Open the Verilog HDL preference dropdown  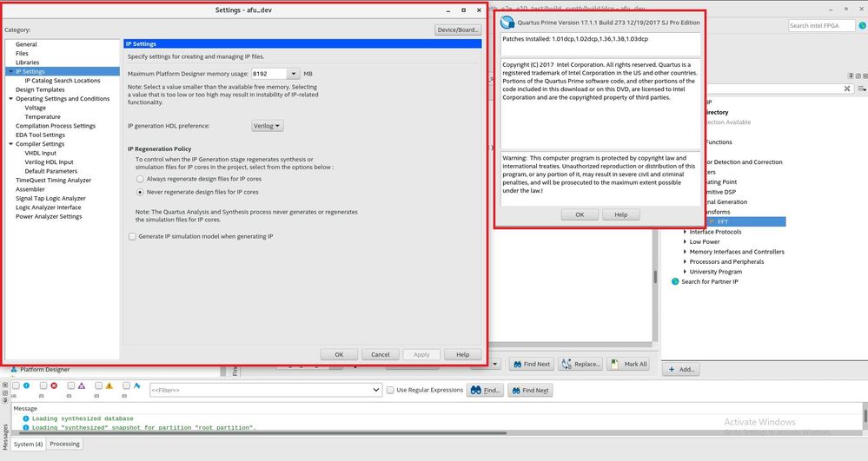point(268,126)
